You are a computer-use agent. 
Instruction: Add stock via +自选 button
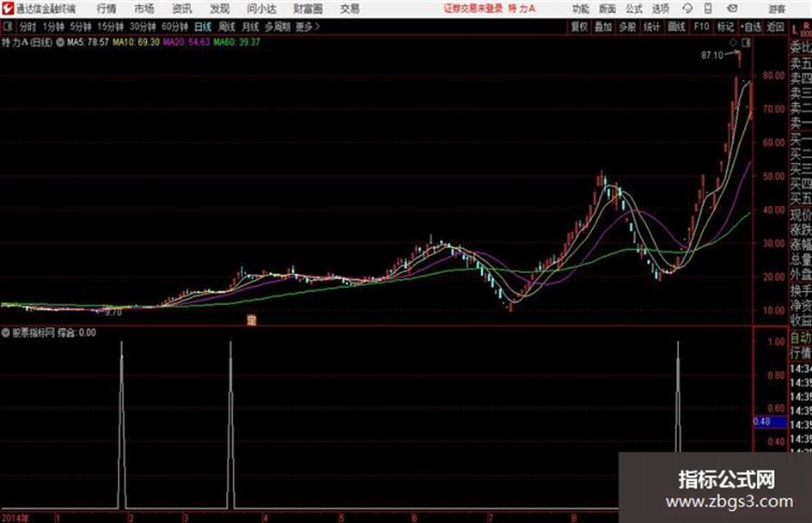coord(751,27)
